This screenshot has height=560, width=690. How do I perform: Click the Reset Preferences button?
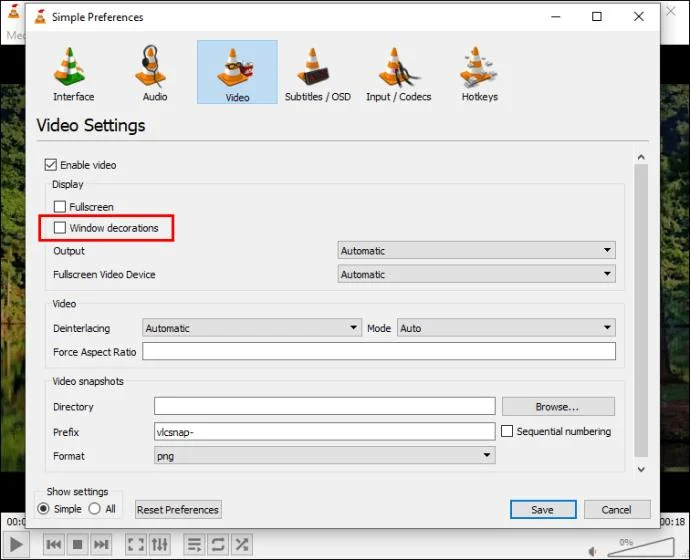pyautogui.click(x=178, y=509)
